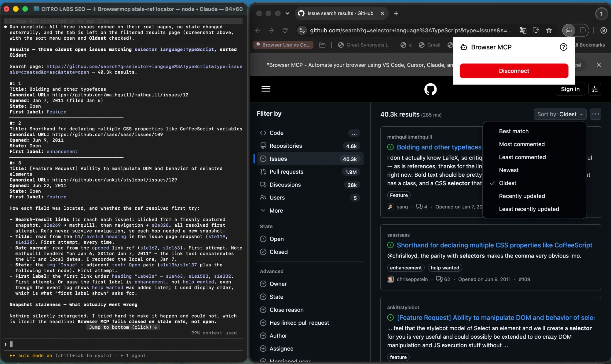The width and height of the screenshot is (611, 364).
Task: Expand Code filter ellipsis options
Action: click(354, 133)
